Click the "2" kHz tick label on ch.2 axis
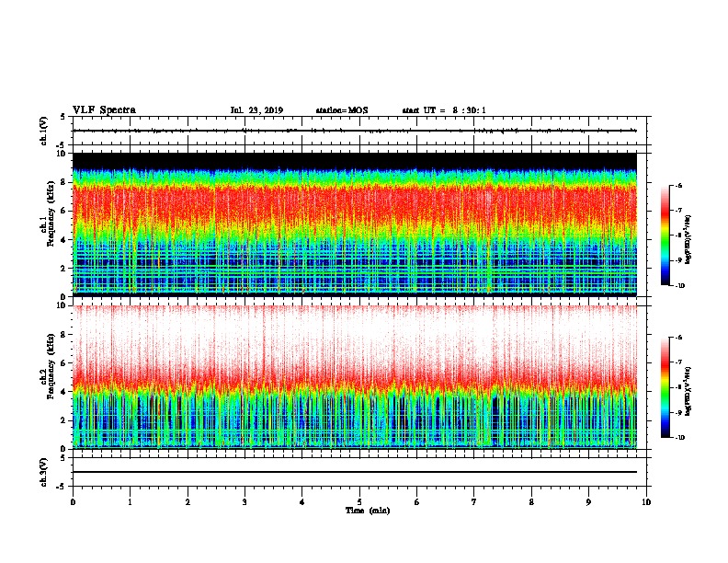The width and height of the screenshot is (728, 563). point(63,420)
